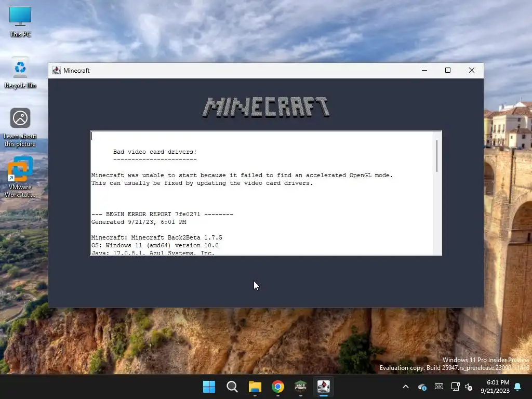Open the clock showing 6:01 PM
The width and height of the screenshot is (532, 399).
(x=495, y=387)
